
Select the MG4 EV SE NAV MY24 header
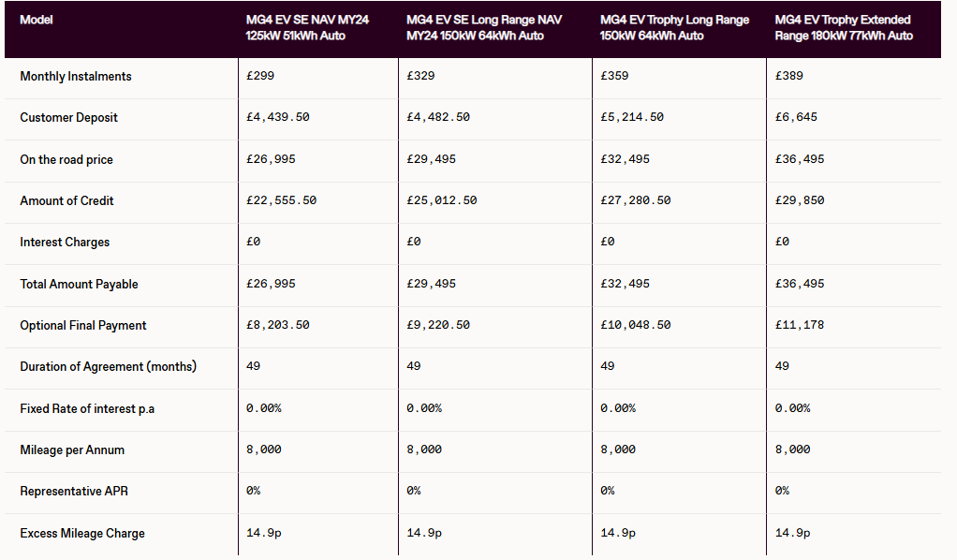click(307, 27)
